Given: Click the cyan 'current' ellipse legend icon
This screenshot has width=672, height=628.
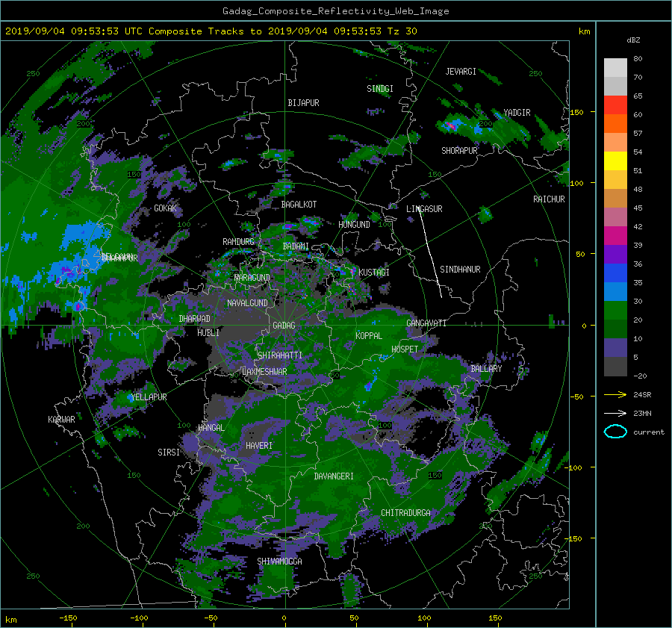Looking at the screenshot, I should (615, 432).
